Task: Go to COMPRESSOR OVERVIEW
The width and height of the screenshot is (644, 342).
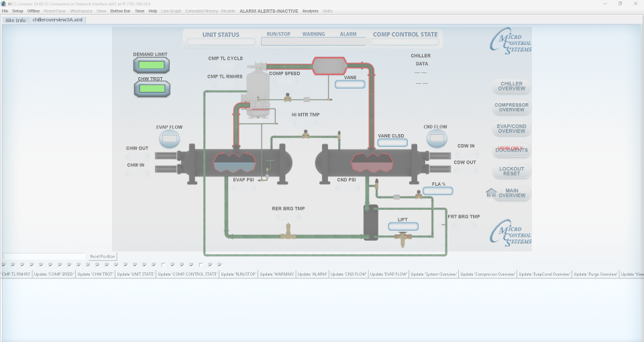Action: tap(511, 107)
